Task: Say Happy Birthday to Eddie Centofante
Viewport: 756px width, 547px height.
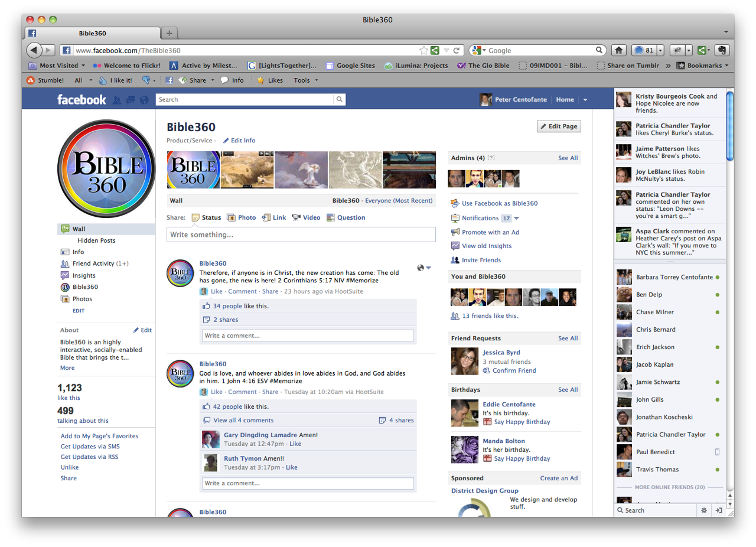Action: [x=516, y=422]
